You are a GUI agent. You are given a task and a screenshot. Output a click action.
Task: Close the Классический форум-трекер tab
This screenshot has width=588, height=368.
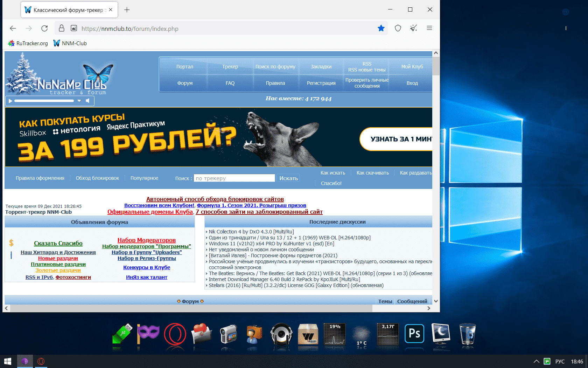tap(111, 10)
